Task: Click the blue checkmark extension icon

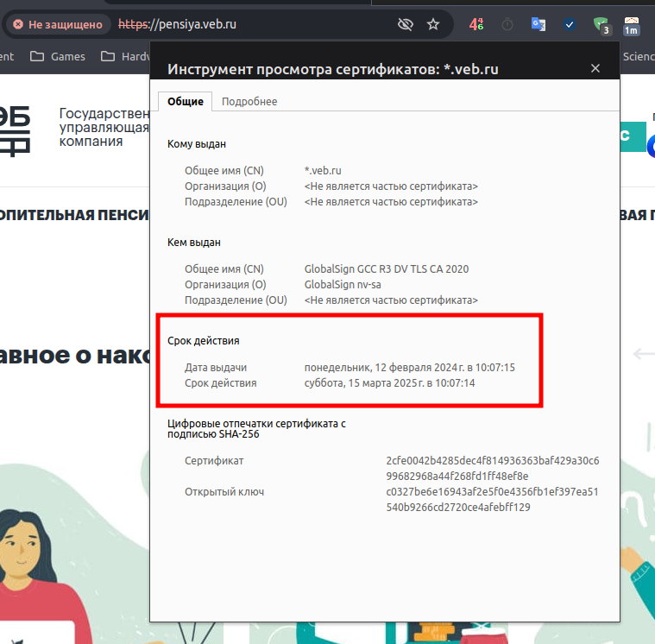Action: 570,24
